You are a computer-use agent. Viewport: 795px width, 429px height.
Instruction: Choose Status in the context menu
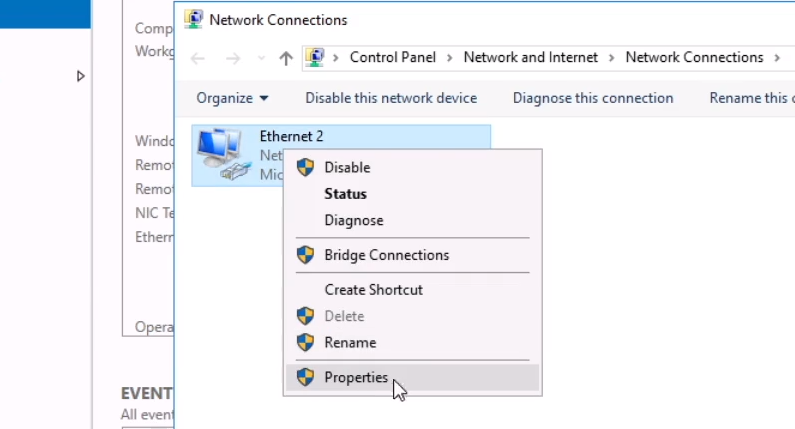345,194
